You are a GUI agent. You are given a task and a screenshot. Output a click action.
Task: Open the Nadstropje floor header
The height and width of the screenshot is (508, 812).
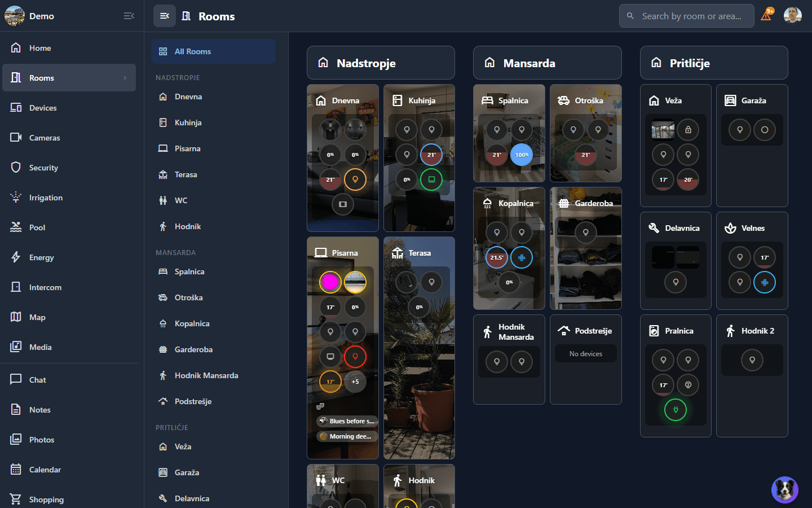[381, 63]
